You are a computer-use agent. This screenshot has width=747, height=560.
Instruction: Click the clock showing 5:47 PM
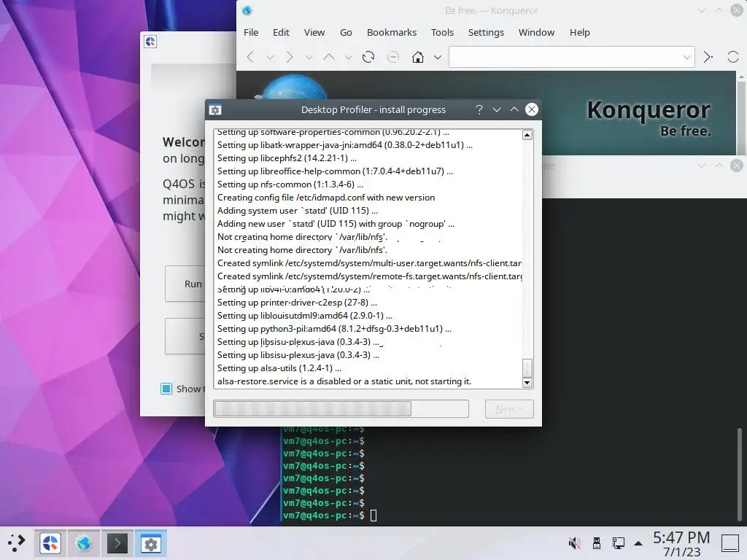681,537
